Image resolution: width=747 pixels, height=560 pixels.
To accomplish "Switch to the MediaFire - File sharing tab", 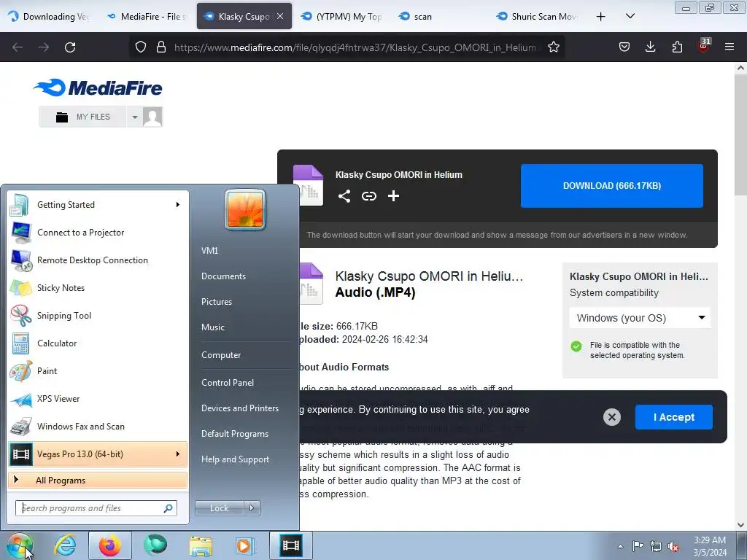I will (x=146, y=16).
